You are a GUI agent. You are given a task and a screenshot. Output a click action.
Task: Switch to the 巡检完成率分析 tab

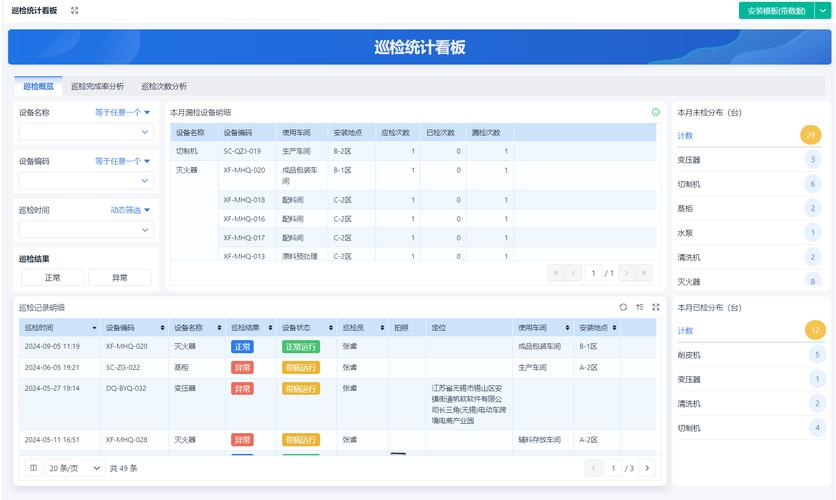click(97, 86)
